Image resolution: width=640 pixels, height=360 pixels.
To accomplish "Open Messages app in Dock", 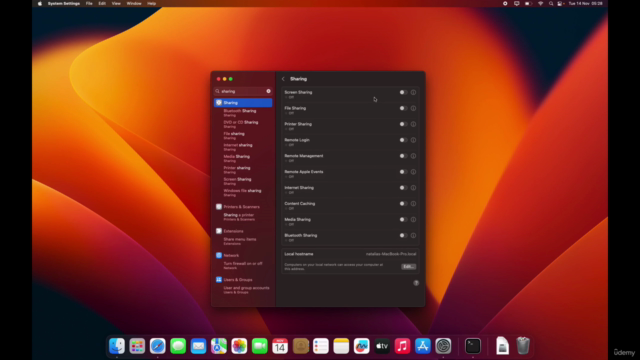I will pyautogui.click(x=178, y=346).
